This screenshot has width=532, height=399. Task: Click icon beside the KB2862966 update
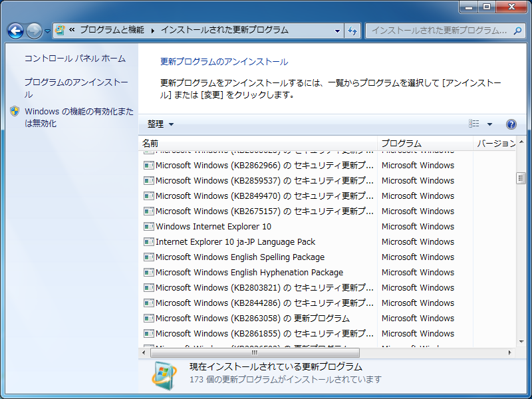148,165
